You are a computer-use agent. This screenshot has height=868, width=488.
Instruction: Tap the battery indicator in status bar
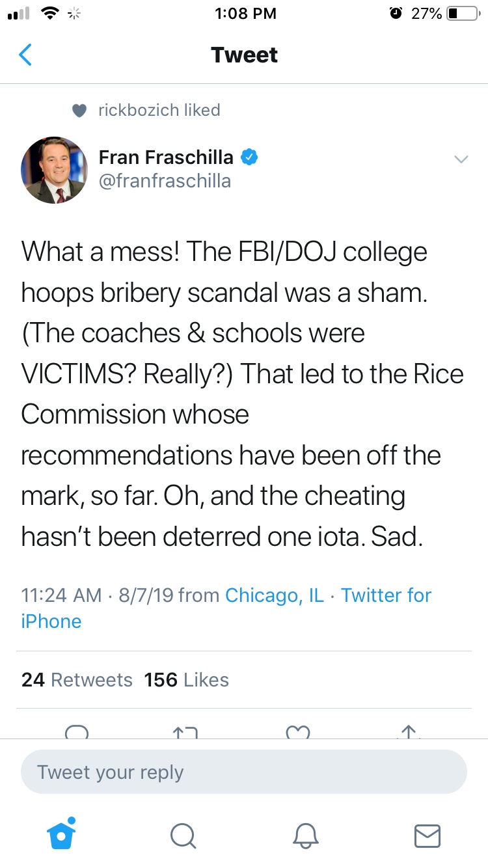coord(462,13)
